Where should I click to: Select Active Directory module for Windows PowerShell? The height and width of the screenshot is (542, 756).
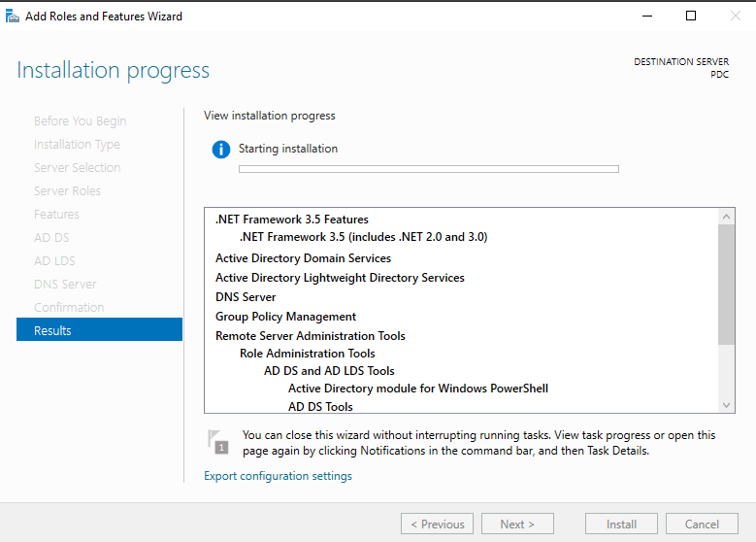pyautogui.click(x=418, y=389)
